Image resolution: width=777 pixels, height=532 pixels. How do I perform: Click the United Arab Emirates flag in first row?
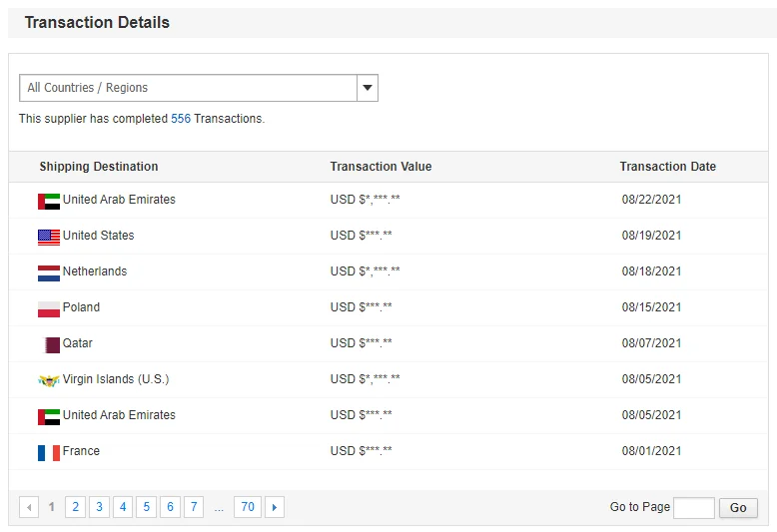pos(48,201)
